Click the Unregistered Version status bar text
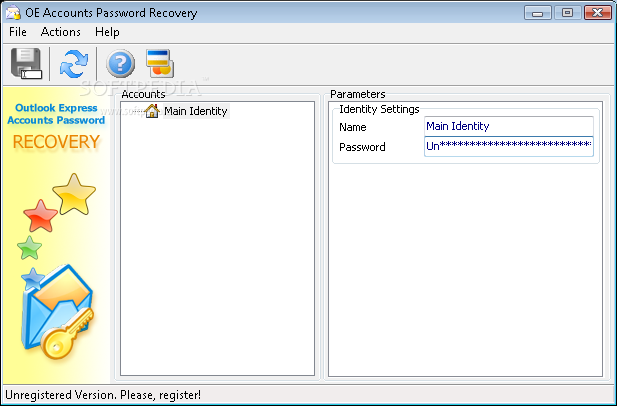Image resolution: width=617 pixels, height=406 pixels. coord(103,395)
